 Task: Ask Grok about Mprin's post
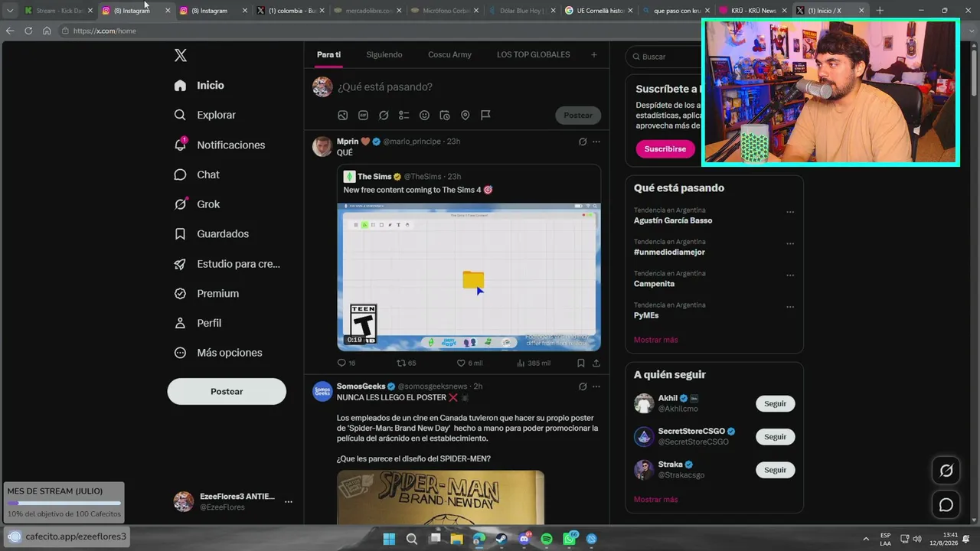click(x=583, y=142)
